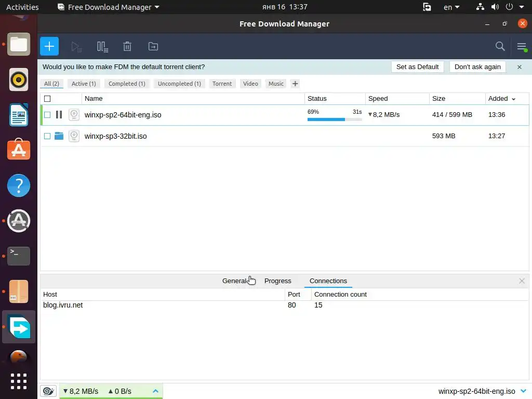532x399 pixels.
Task: Toggle the select-all header checkbox
Action: (47, 99)
